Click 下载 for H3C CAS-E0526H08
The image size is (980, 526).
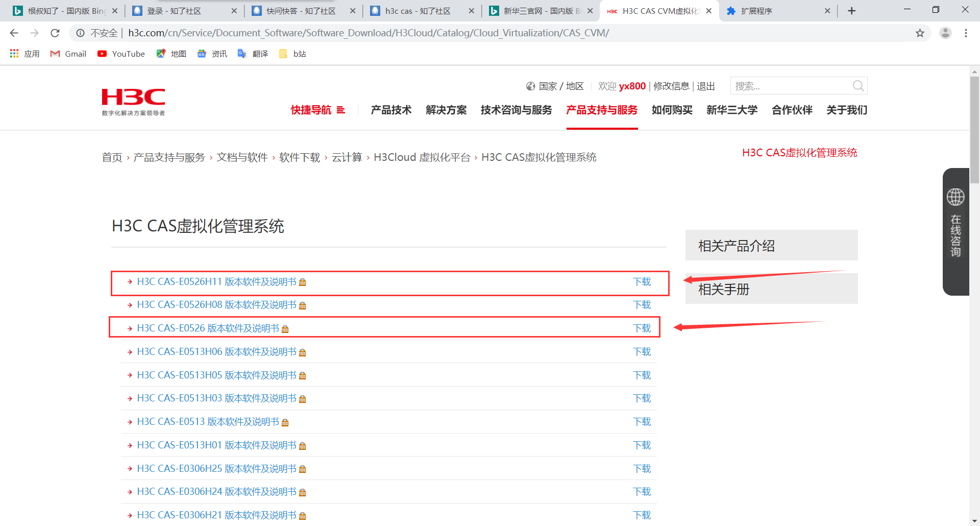click(x=642, y=305)
